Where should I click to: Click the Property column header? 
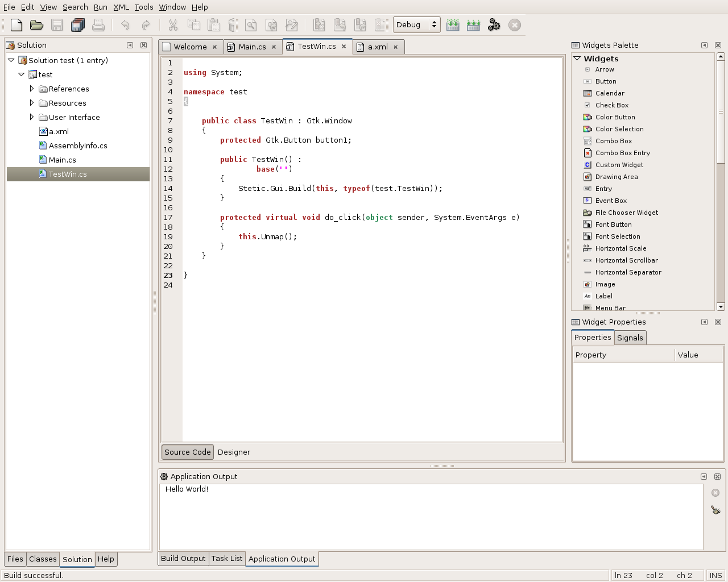pos(623,355)
